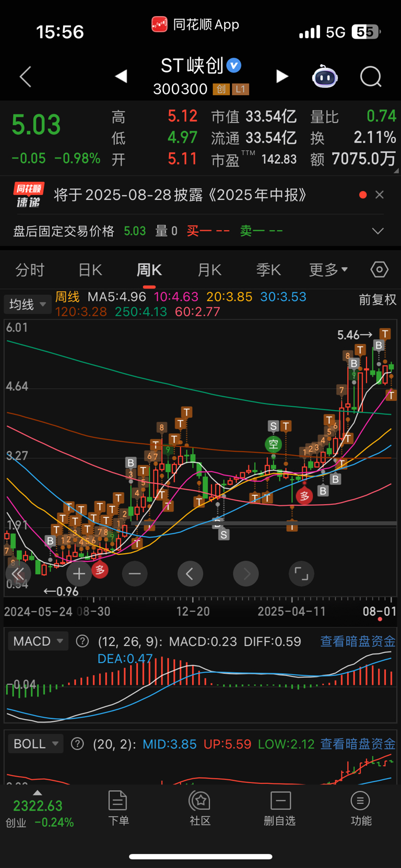Open the AI robot assistant
This screenshot has height=868, width=401.
(x=325, y=77)
